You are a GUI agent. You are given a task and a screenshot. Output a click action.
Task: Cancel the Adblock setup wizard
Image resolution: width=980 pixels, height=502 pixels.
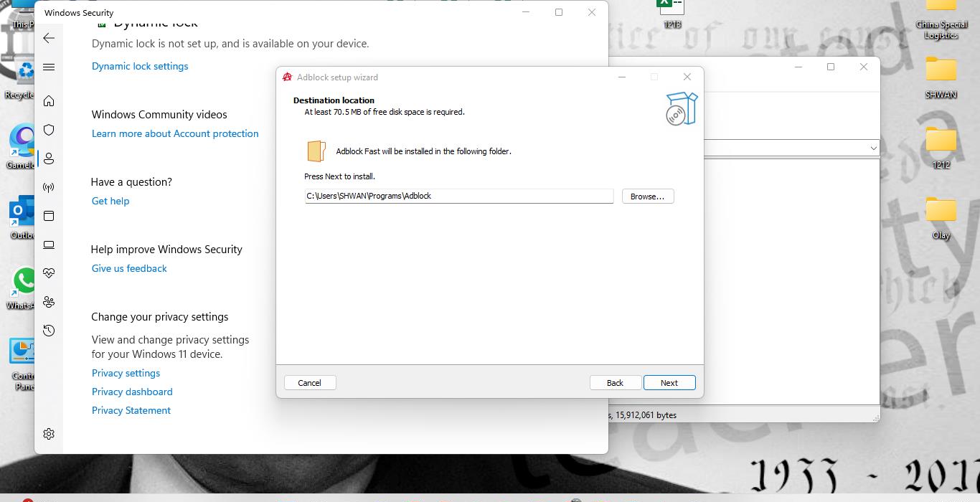coord(310,383)
